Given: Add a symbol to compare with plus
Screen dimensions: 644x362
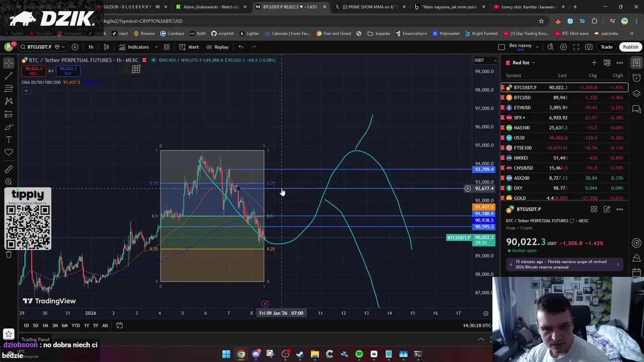Looking at the screenshot, I should click(x=75, y=47).
